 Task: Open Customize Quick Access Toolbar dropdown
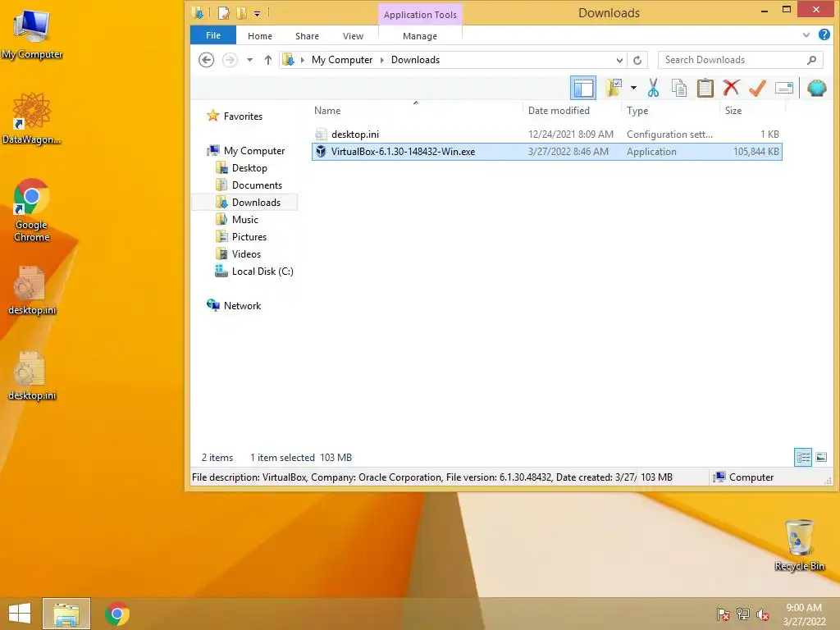(x=257, y=13)
